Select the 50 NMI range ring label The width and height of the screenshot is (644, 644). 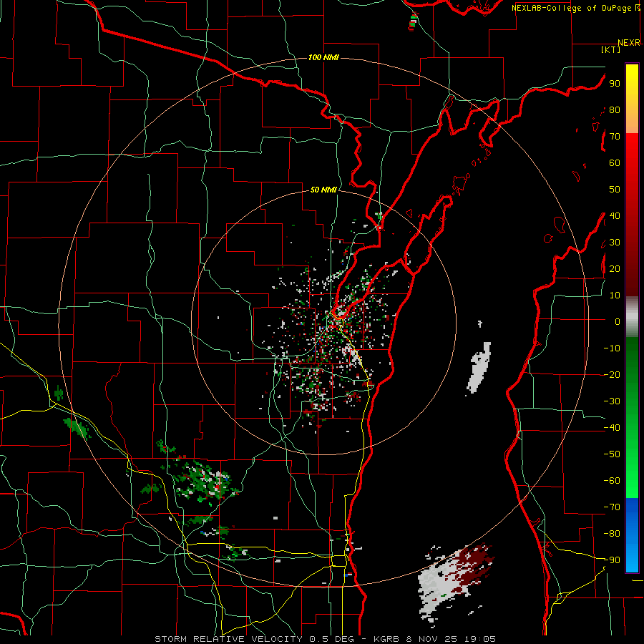tap(323, 190)
